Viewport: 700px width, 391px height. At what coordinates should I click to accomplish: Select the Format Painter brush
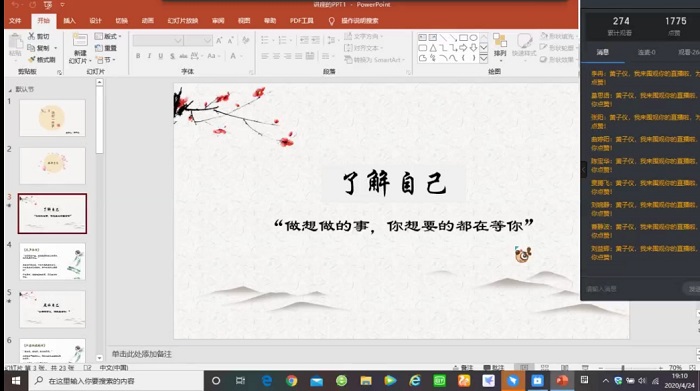32,59
